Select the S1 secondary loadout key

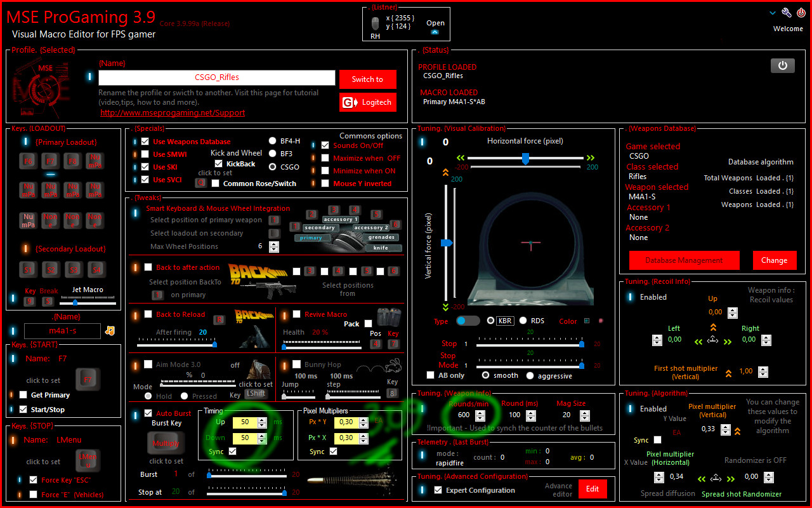[x=28, y=270]
